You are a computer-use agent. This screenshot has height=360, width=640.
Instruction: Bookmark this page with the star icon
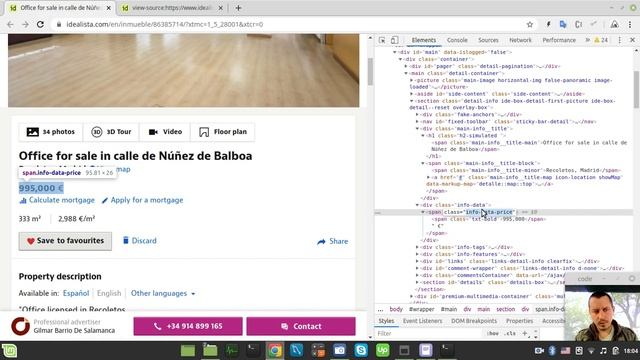tap(530, 24)
